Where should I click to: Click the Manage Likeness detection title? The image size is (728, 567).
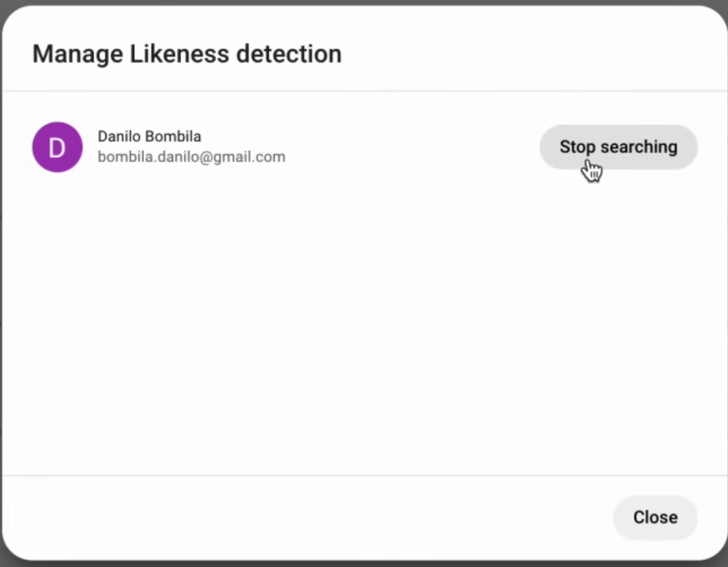(x=187, y=54)
